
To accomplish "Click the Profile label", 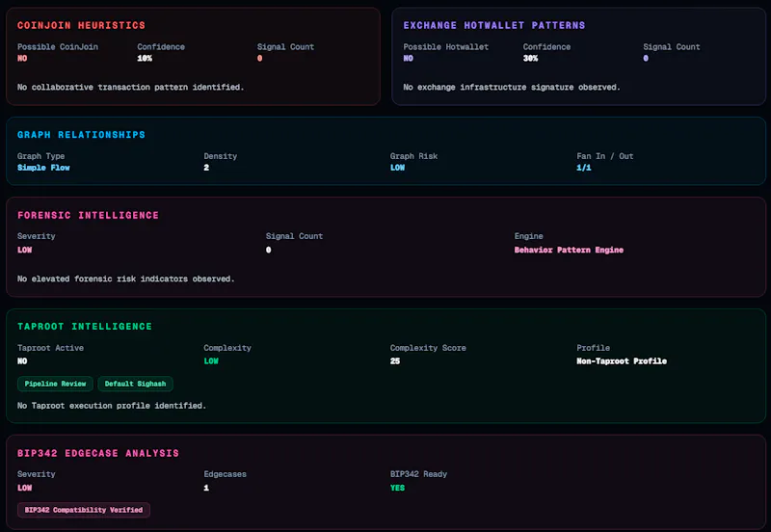I will coord(593,348).
